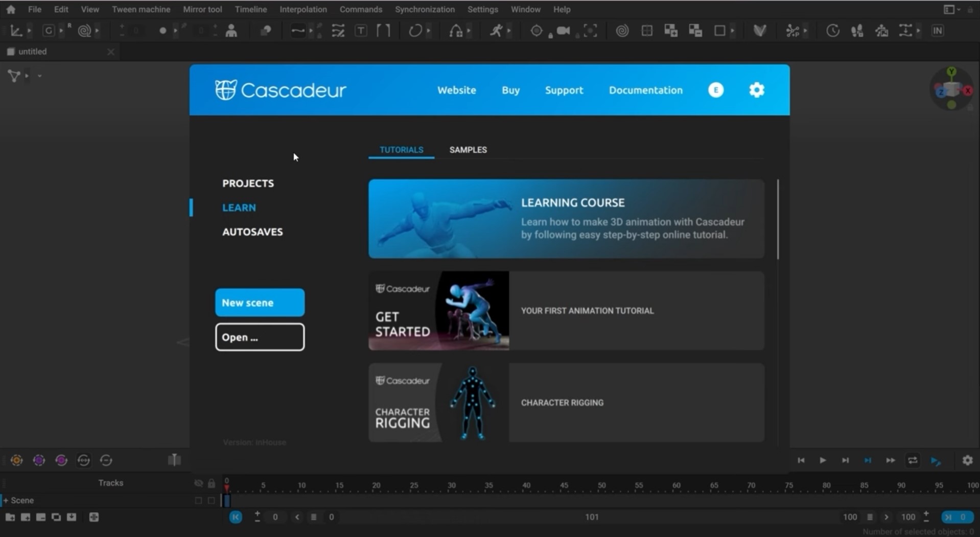Click the settings gear in Cascadeur header

(757, 90)
